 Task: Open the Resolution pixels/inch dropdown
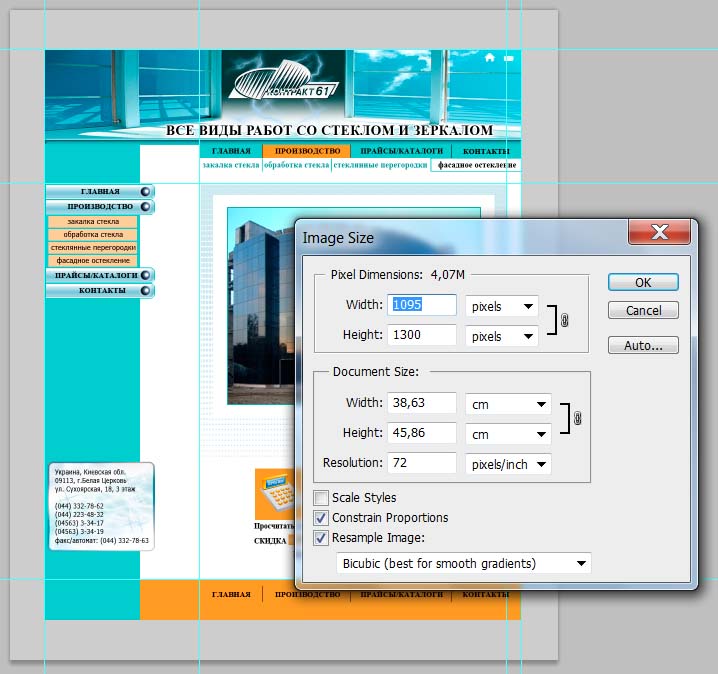click(x=508, y=464)
